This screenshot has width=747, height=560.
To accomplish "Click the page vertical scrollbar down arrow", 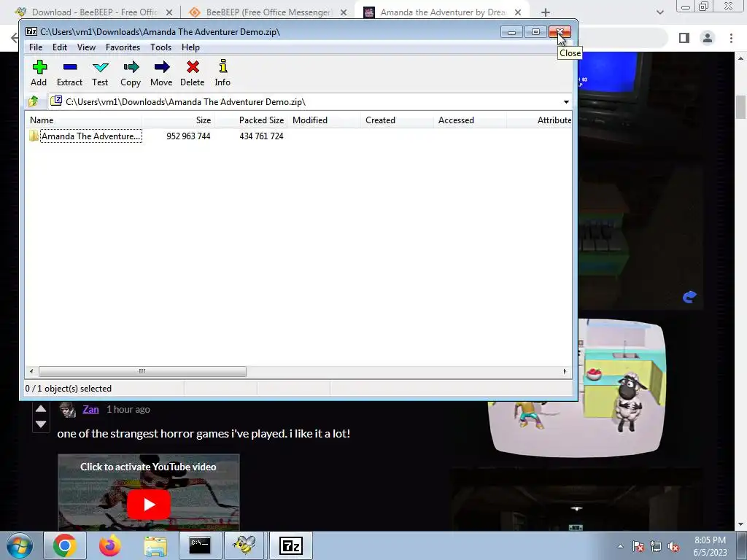I will tap(741, 524).
